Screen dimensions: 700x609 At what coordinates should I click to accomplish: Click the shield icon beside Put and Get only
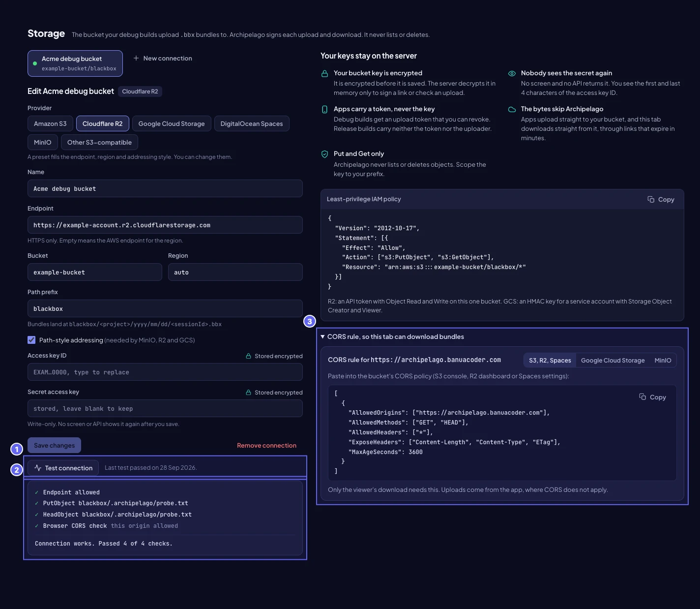click(x=324, y=154)
